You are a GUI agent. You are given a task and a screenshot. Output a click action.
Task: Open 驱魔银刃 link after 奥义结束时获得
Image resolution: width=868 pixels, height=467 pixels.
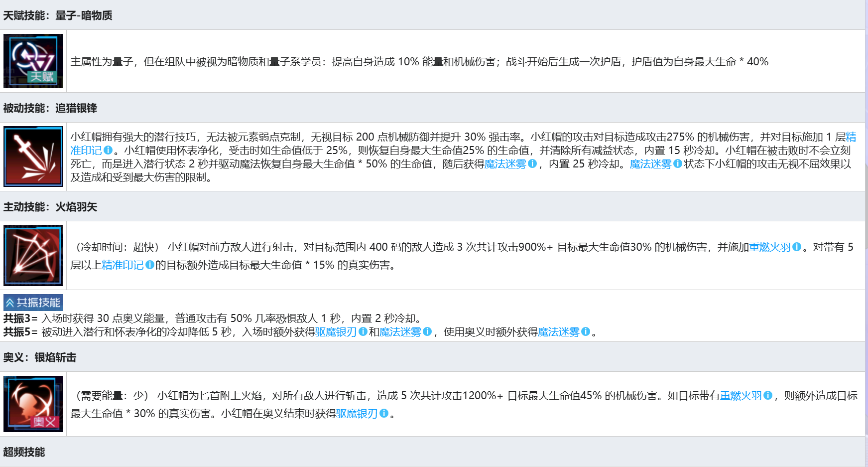pos(357,413)
